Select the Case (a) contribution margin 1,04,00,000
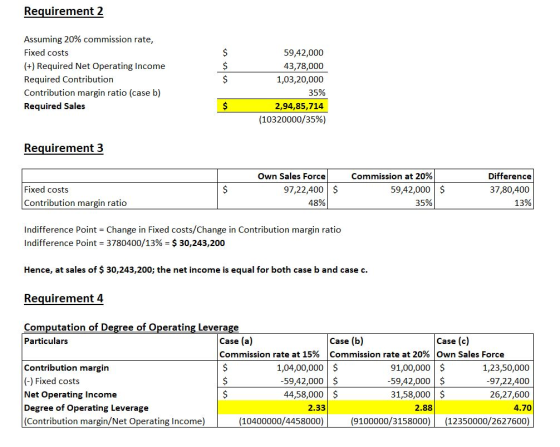The height and width of the screenshot is (447, 560). [300, 368]
